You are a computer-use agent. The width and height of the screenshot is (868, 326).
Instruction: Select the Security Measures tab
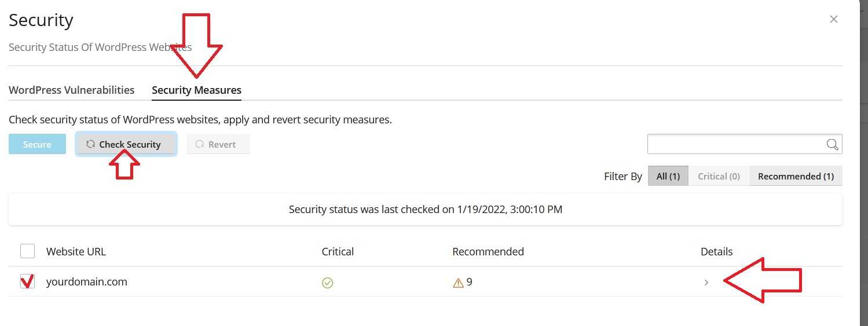pyautogui.click(x=196, y=90)
